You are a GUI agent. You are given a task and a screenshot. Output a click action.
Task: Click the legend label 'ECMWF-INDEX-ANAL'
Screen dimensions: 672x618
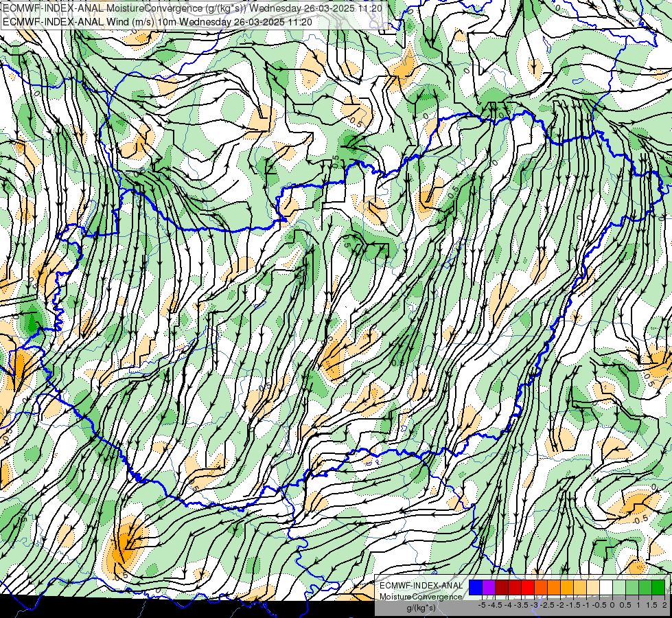coord(421,586)
